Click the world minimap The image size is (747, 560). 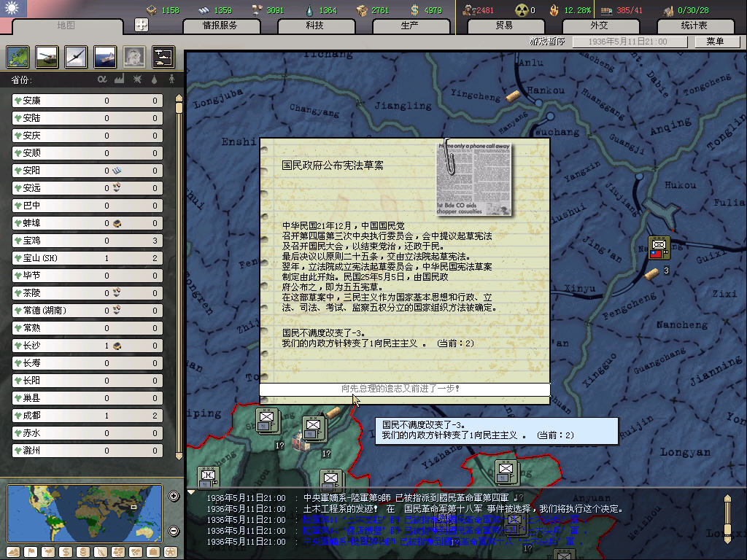click(85, 513)
